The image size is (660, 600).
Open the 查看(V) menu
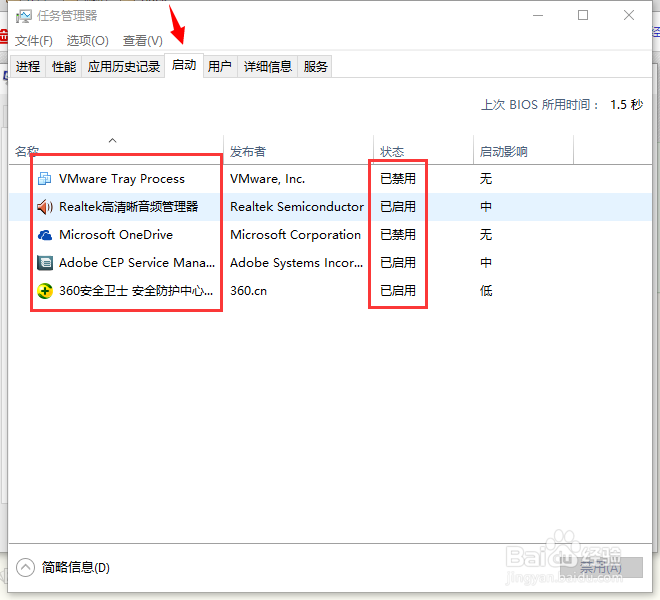tap(142, 41)
